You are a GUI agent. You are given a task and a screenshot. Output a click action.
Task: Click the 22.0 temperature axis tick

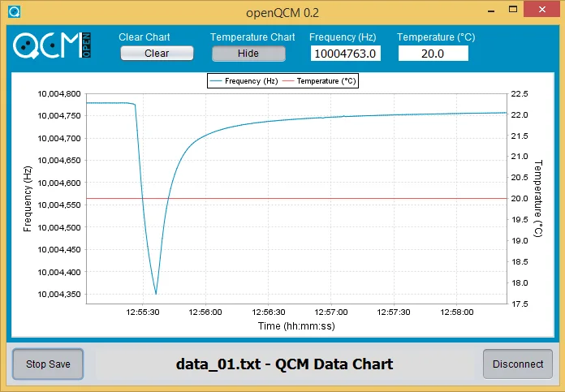point(520,115)
